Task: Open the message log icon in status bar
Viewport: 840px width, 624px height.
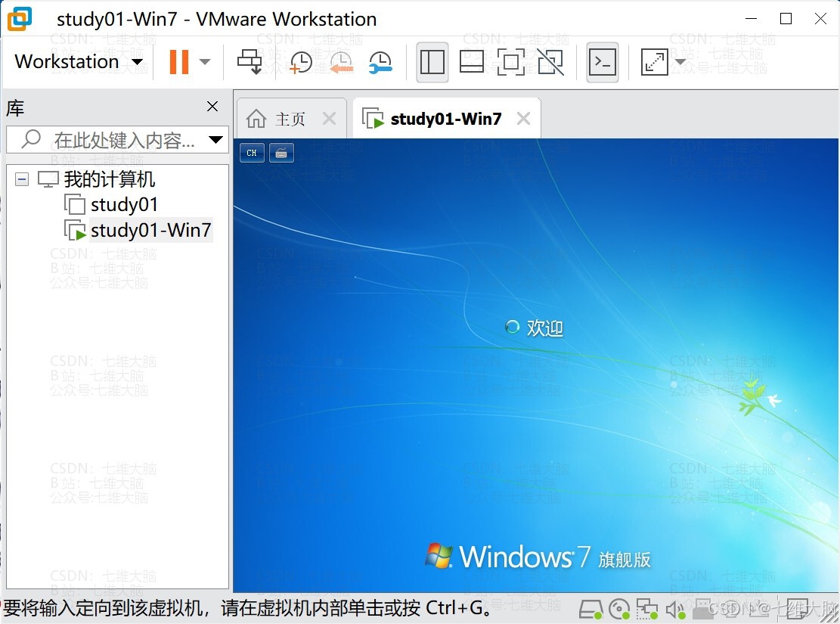Action: pos(798,610)
